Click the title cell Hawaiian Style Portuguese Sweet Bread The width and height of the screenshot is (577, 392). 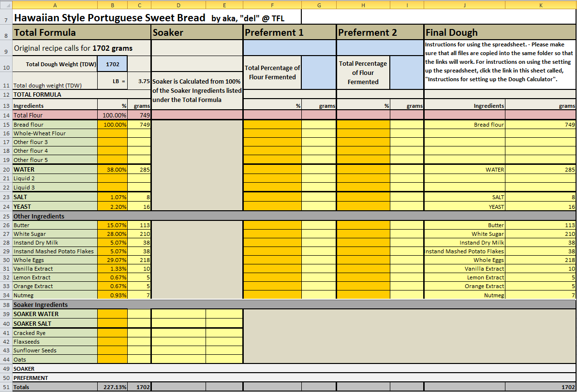coord(157,18)
